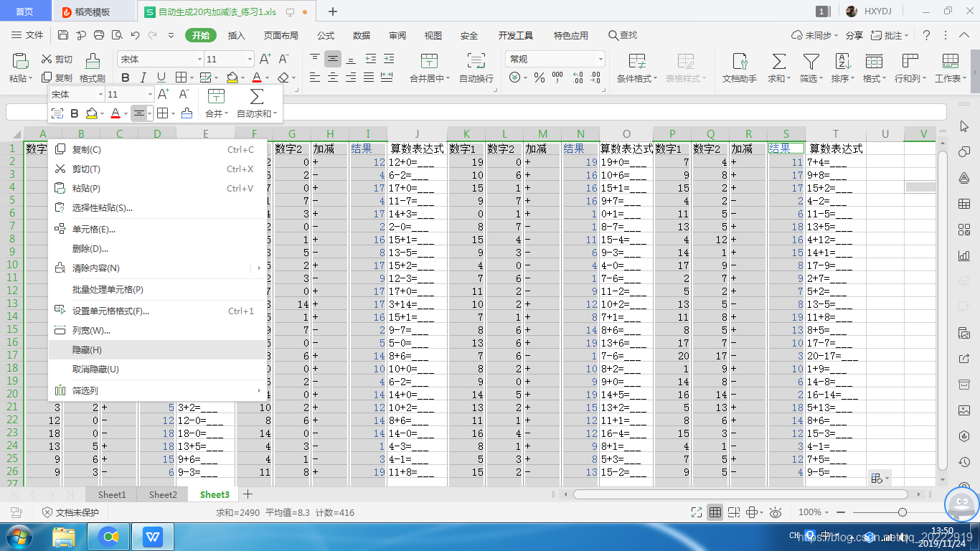
Task: Click the thousands separator style icon
Action: pos(557,77)
